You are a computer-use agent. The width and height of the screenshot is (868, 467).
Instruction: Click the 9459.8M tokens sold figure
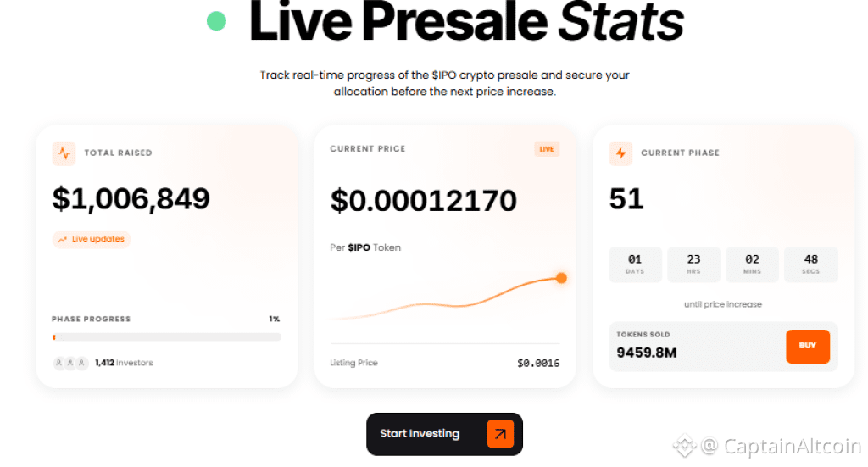[x=646, y=352]
